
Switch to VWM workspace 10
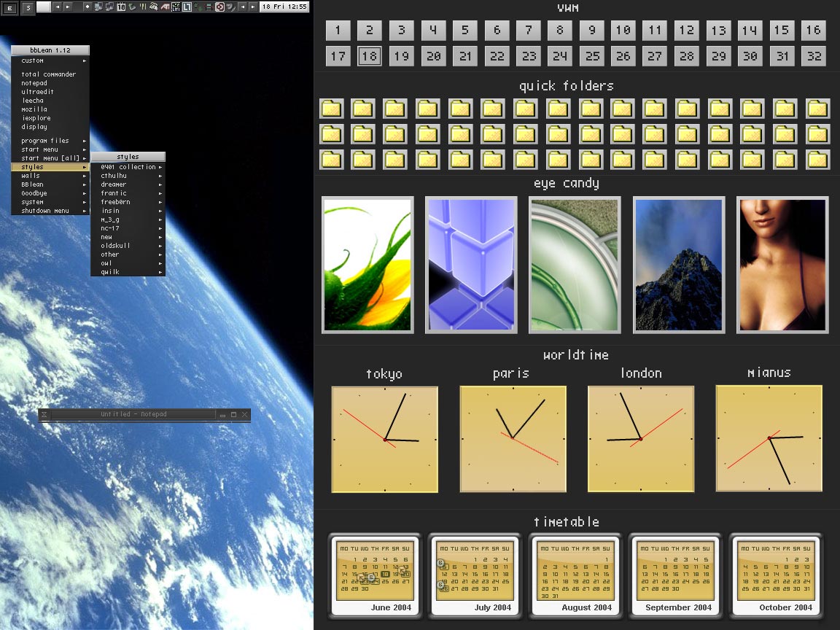(x=623, y=31)
